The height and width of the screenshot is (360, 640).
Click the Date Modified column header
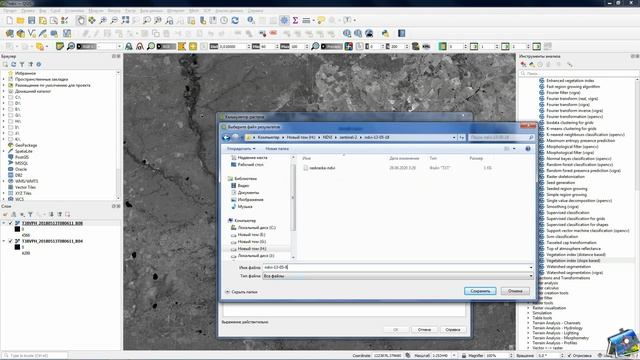pos(404,158)
